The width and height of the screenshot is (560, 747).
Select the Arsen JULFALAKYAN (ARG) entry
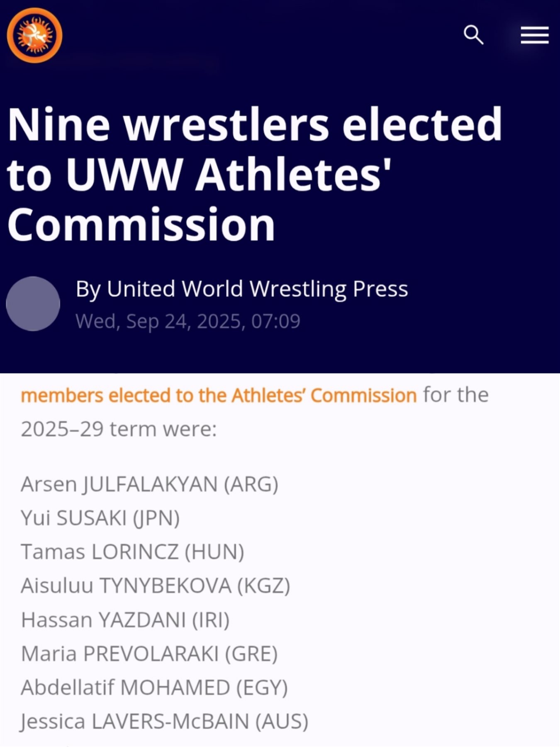coord(149,484)
